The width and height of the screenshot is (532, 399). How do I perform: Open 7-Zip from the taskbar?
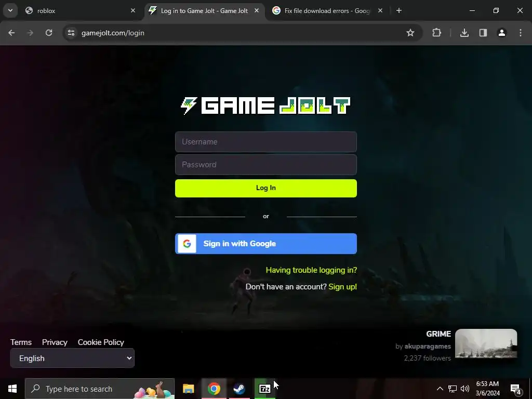click(264, 389)
